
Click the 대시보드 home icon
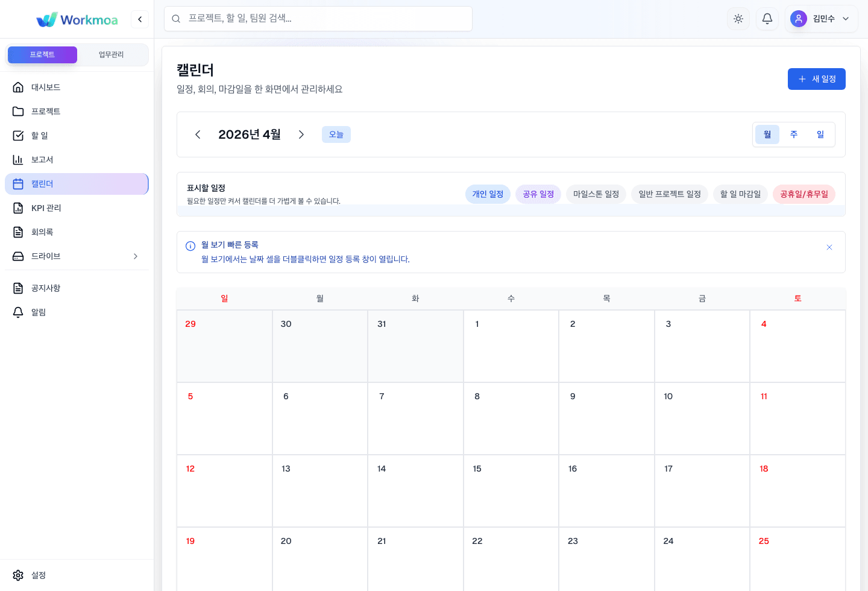(x=18, y=87)
